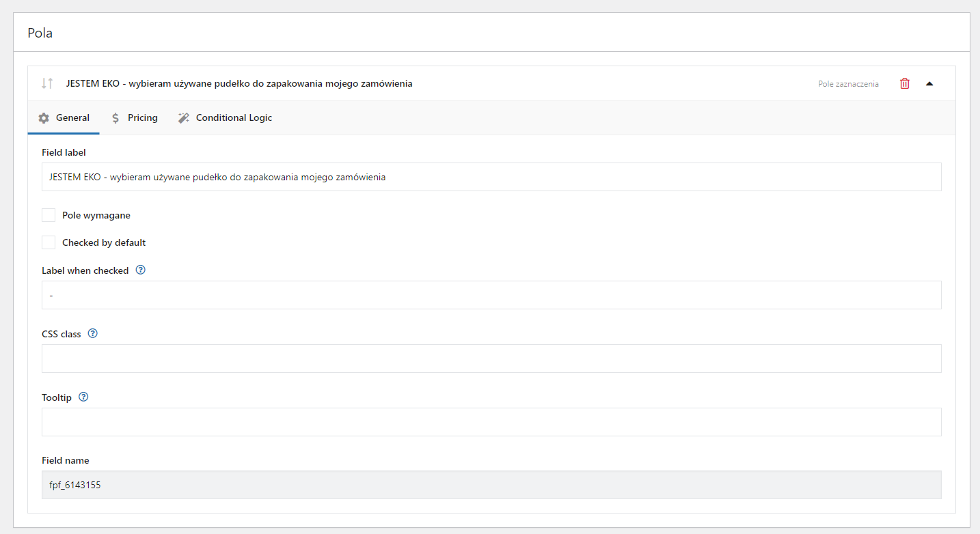The image size is (980, 534).
Task: Click the Pole zaznaczenia type label
Action: 848,84
